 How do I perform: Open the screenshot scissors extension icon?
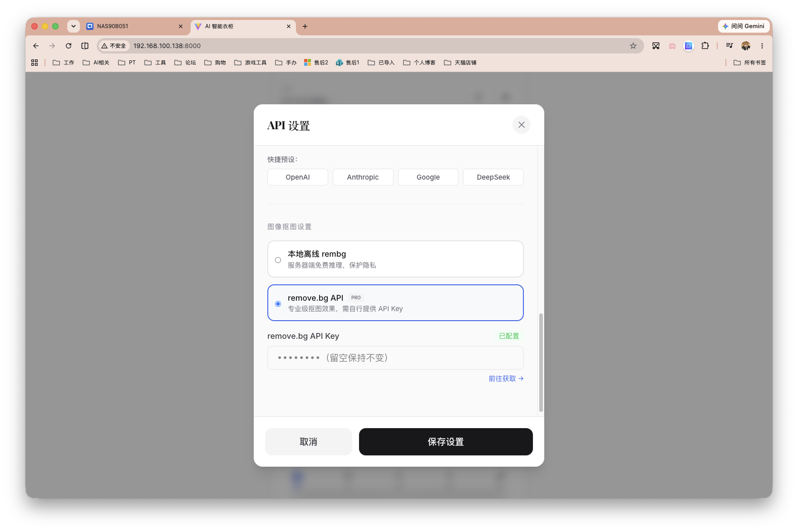656,46
